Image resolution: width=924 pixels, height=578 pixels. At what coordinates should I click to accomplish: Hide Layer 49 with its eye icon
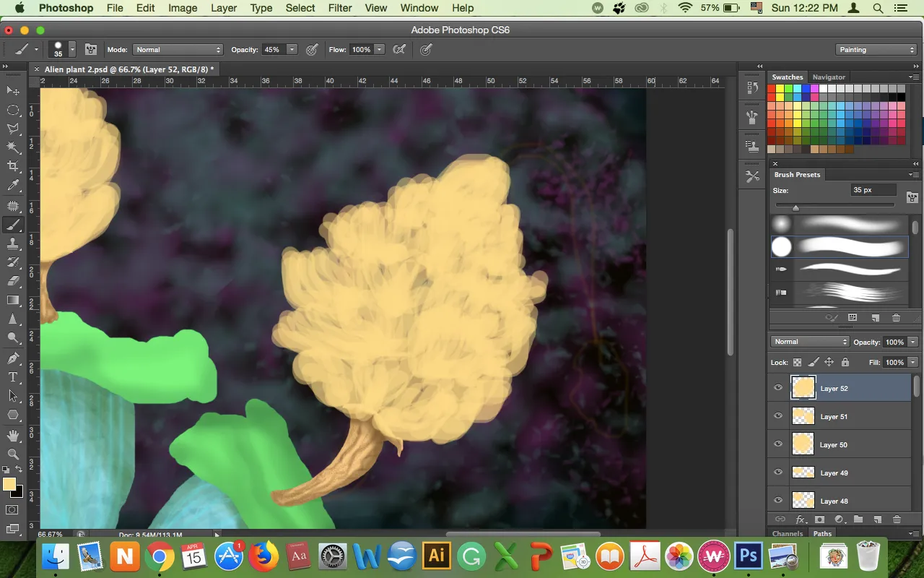pos(778,473)
